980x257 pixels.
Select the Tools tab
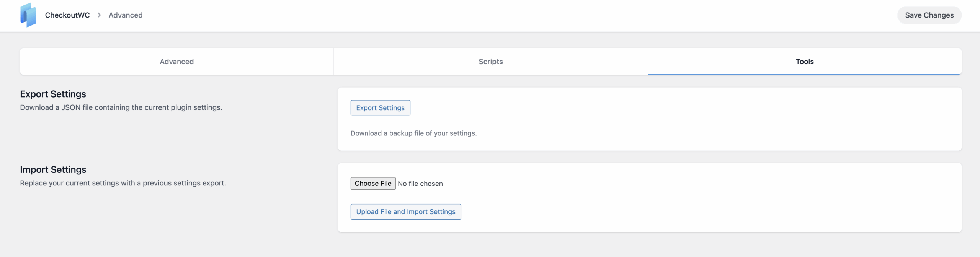coord(804,62)
